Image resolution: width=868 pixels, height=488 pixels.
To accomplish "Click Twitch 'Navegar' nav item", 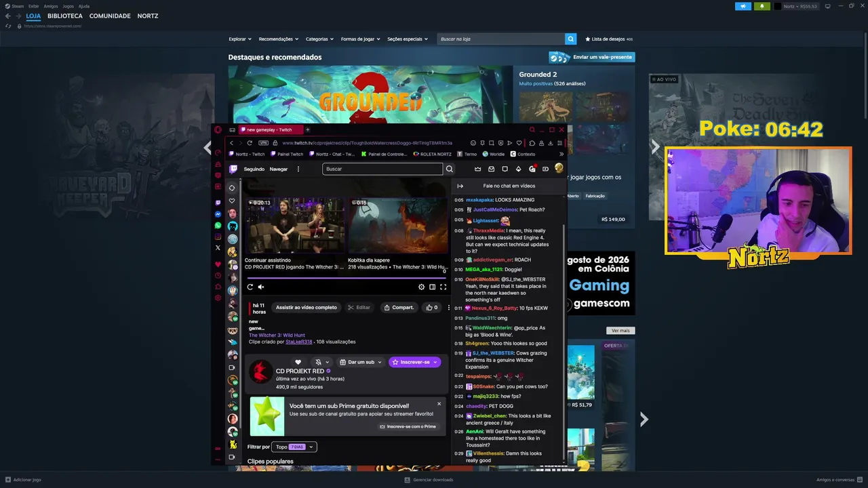I will [x=279, y=169].
